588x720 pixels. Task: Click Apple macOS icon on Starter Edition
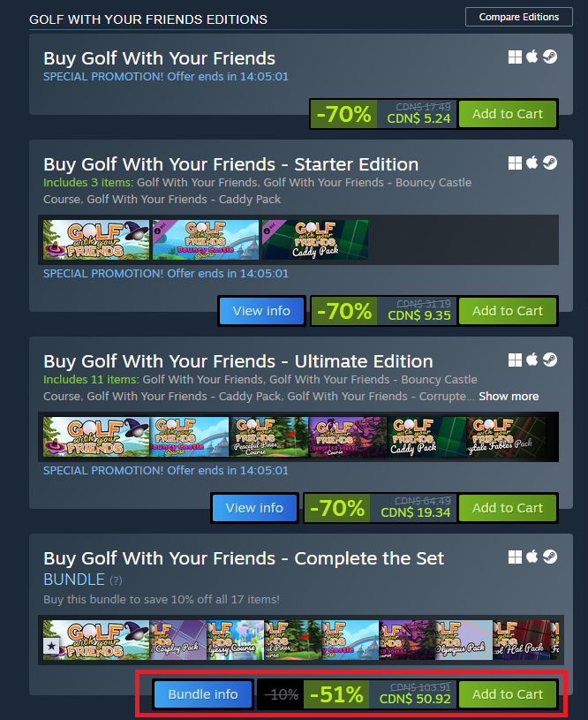pyautogui.click(x=532, y=163)
